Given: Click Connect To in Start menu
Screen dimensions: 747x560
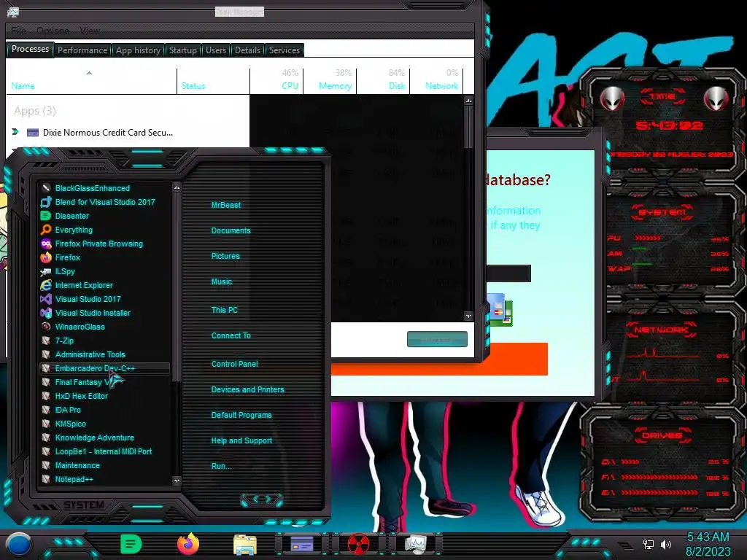Looking at the screenshot, I should (231, 335).
